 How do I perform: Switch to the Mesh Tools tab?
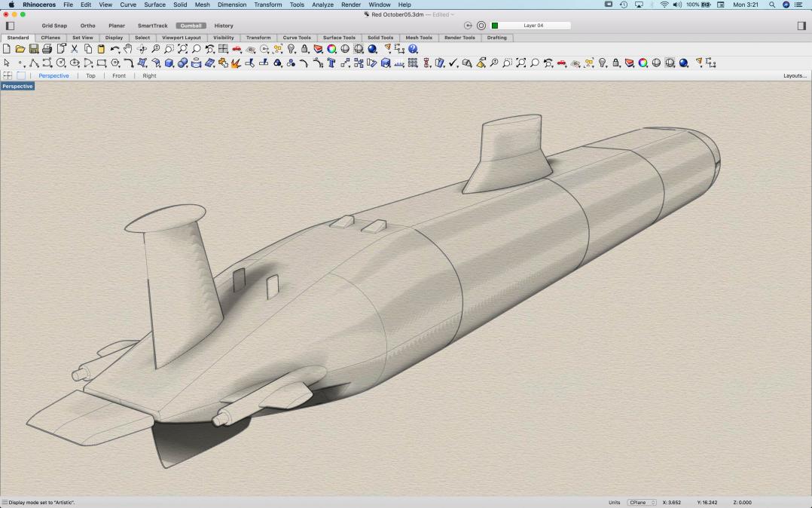coord(419,38)
